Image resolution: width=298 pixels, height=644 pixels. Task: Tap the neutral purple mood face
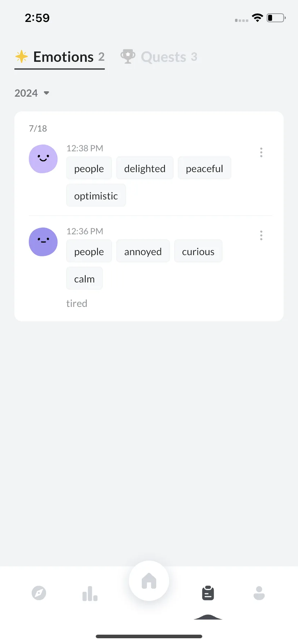(43, 242)
